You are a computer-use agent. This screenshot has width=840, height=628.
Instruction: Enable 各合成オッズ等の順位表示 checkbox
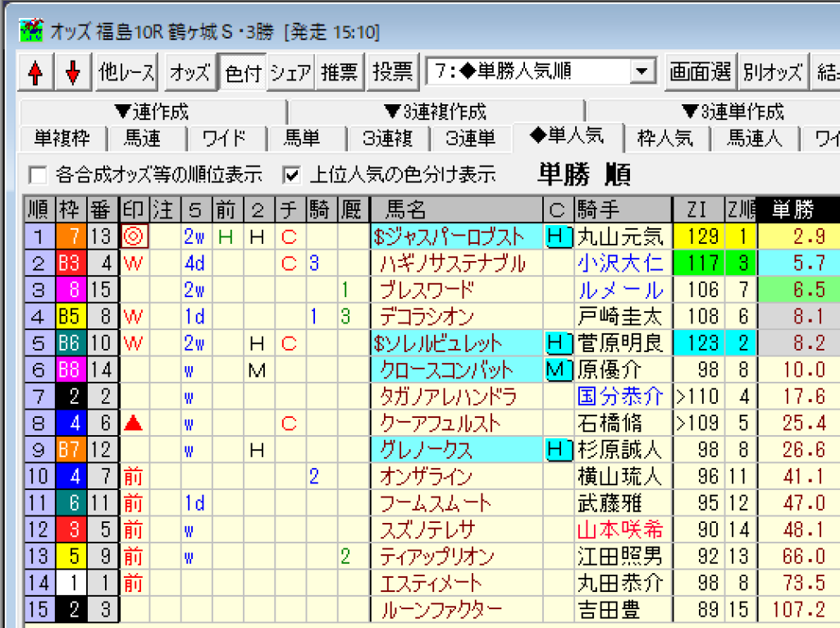pos(38,175)
